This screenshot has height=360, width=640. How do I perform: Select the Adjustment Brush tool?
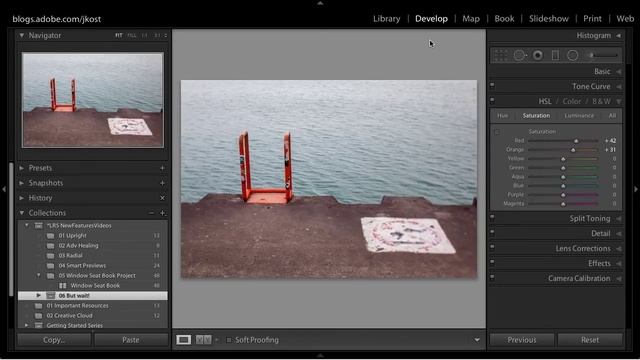(602, 55)
